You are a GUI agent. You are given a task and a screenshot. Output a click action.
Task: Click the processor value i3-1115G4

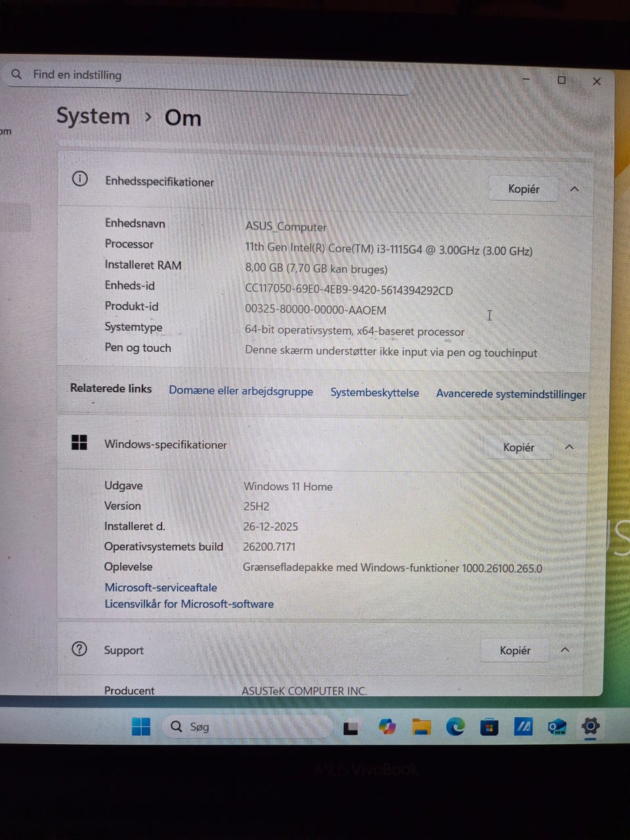[x=388, y=249]
